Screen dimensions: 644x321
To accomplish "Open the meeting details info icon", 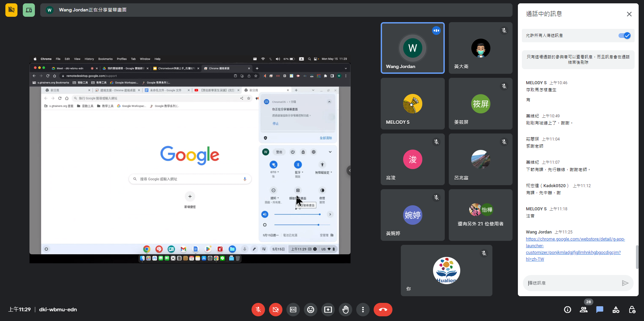I will click(567, 310).
